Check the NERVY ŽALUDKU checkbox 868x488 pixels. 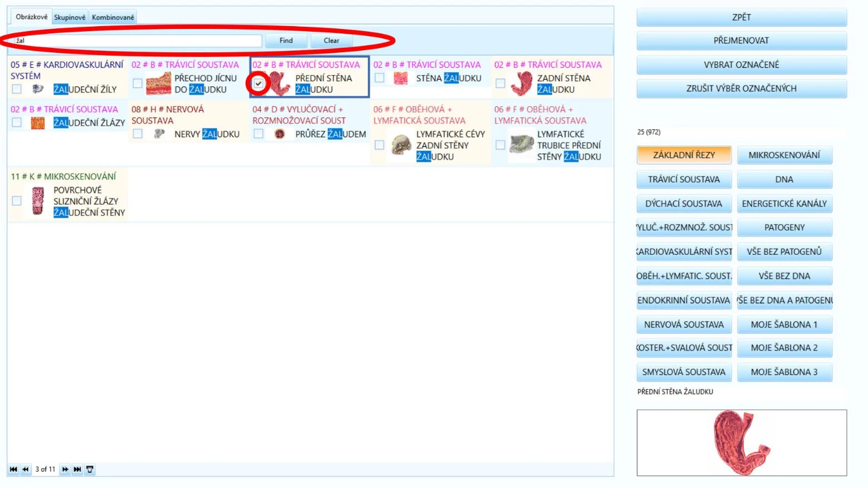(138, 134)
